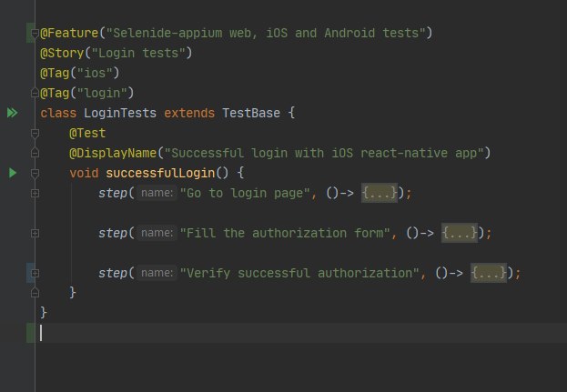Screen dimensions: 567x392
Task: Click the @Test annotation
Action: pyautogui.click(x=87, y=133)
